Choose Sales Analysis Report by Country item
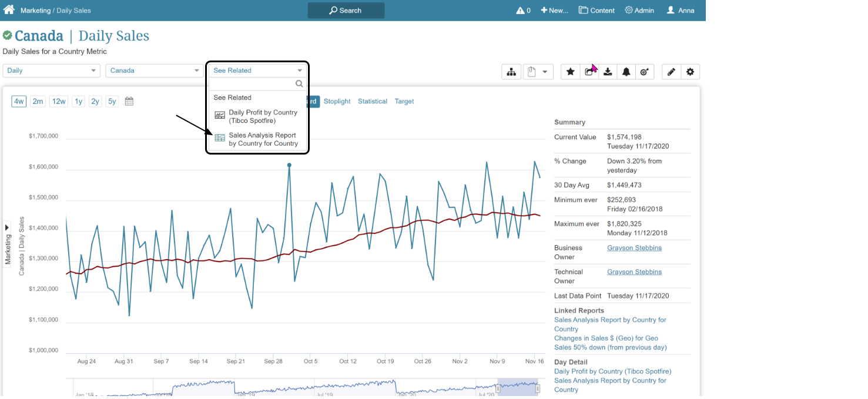The height and width of the screenshot is (399, 868). click(x=263, y=139)
